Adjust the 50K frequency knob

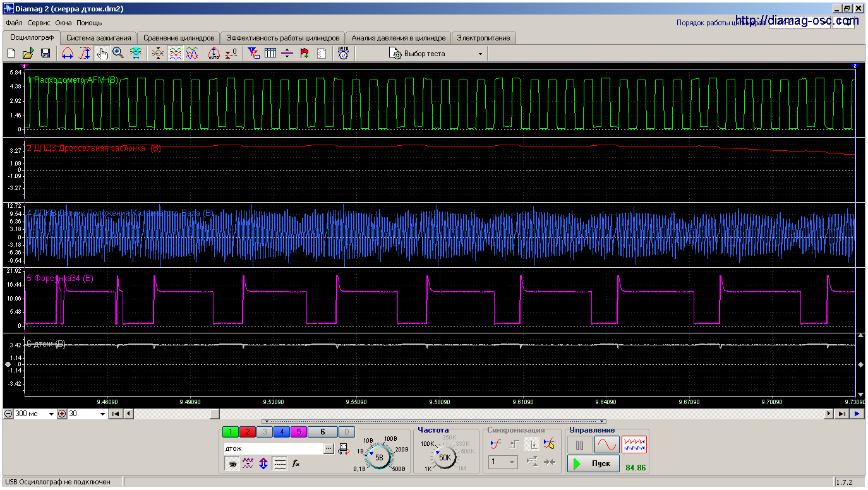tap(444, 457)
